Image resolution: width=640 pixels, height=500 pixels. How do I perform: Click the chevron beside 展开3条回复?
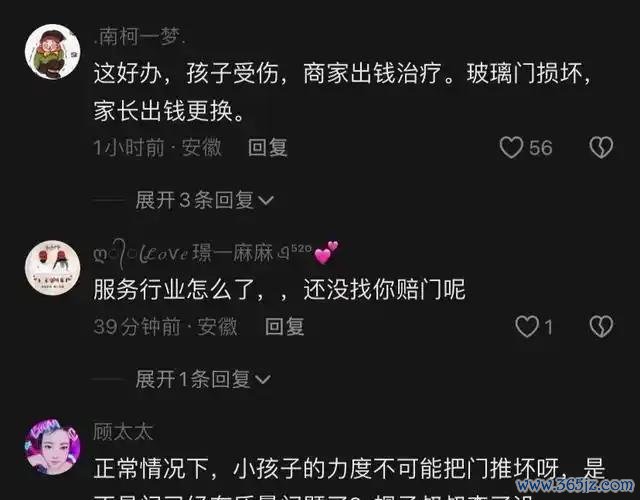click(x=266, y=201)
